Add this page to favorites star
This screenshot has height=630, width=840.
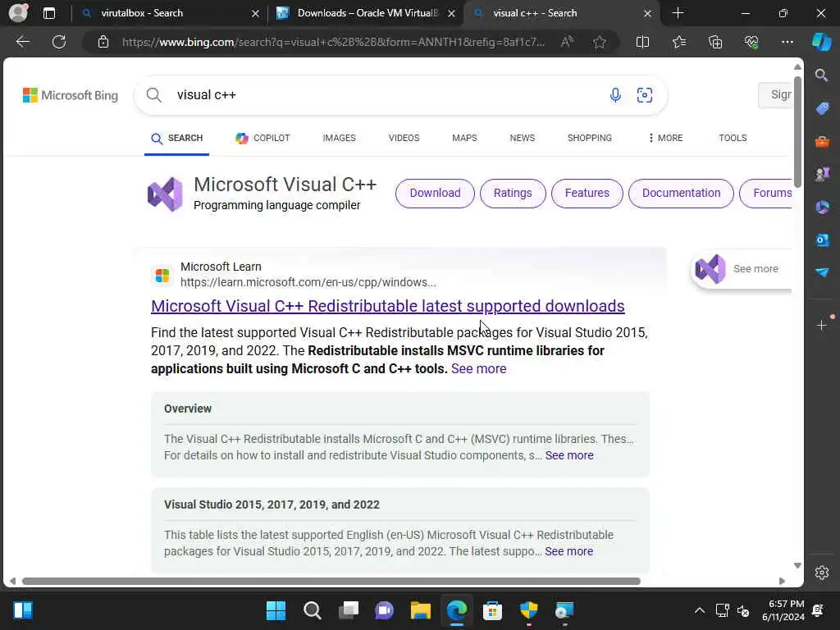coord(600,42)
